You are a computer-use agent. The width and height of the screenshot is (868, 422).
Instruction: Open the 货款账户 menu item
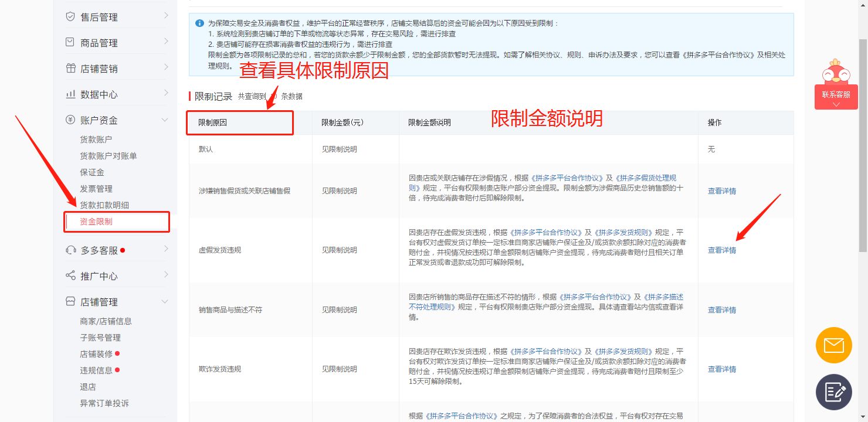pos(96,139)
